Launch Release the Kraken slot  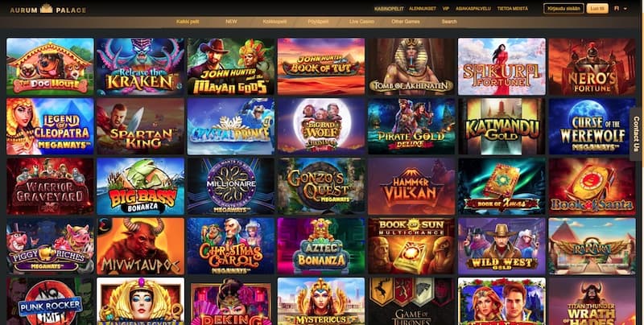coord(140,67)
